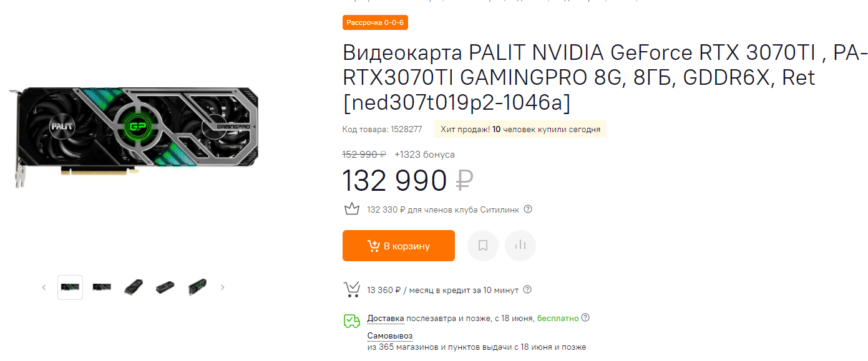Screen dimensions: 868x361
Task: Select the second thumbnail of the card
Action: tap(102, 287)
